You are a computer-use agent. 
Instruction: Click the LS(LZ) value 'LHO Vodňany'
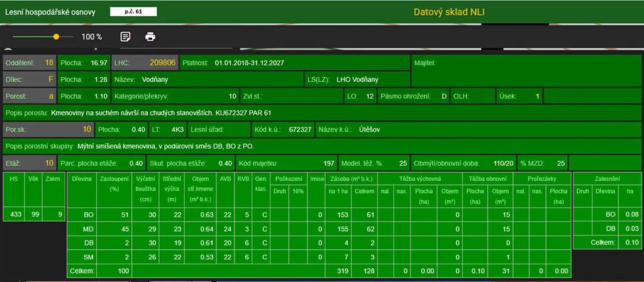tap(357, 80)
